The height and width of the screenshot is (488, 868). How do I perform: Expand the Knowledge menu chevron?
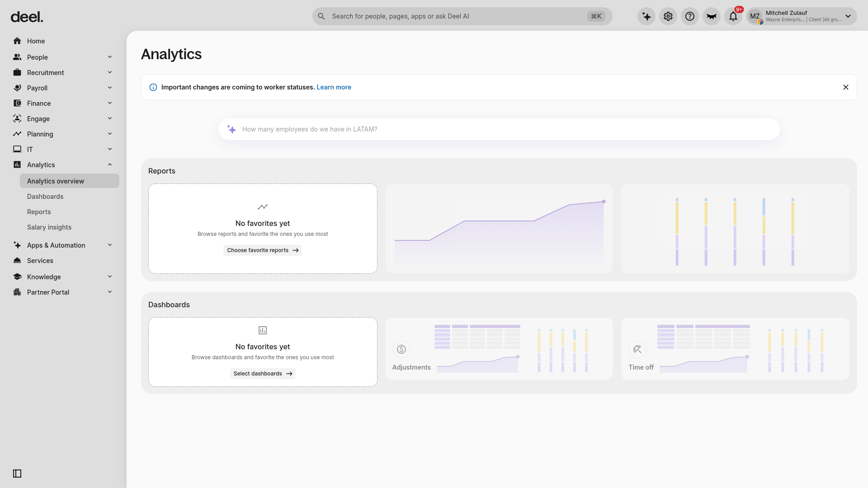point(110,277)
